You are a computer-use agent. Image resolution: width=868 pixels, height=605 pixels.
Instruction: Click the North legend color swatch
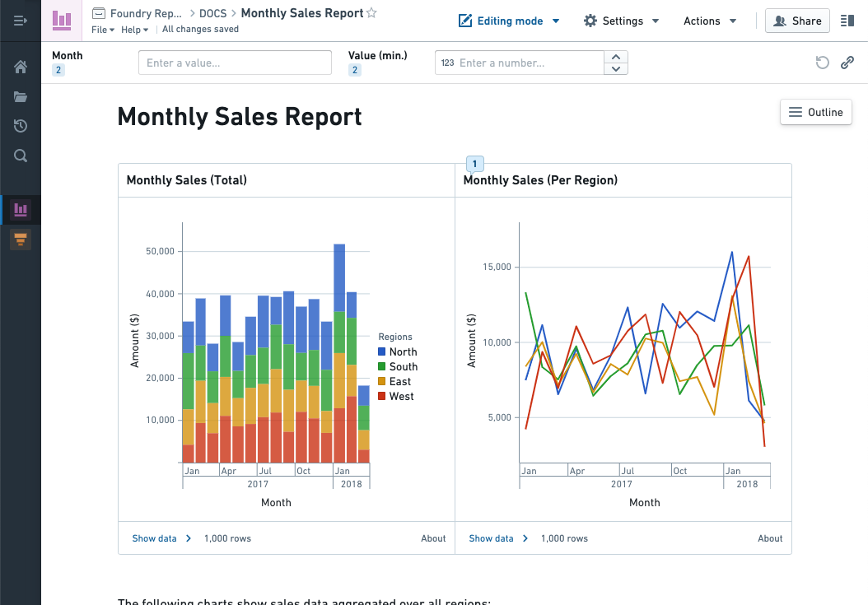382,352
